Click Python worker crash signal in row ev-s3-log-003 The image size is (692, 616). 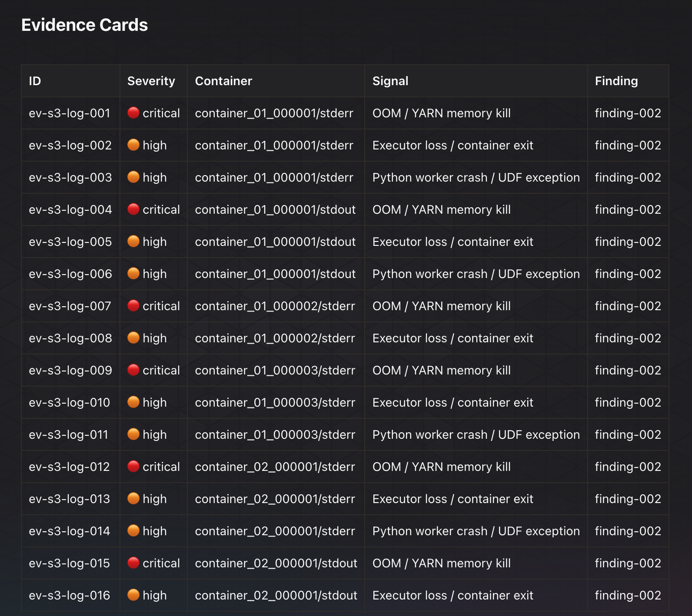pos(476,177)
